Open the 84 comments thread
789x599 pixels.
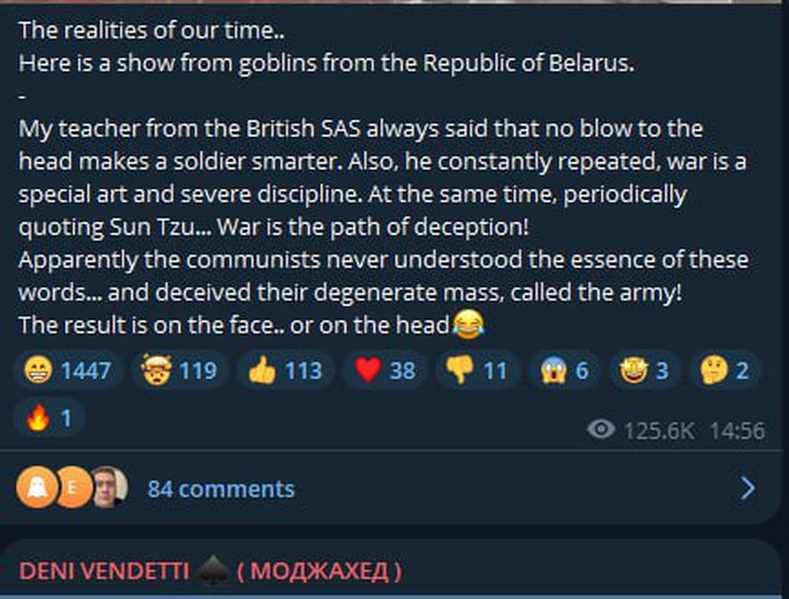[x=221, y=488]
